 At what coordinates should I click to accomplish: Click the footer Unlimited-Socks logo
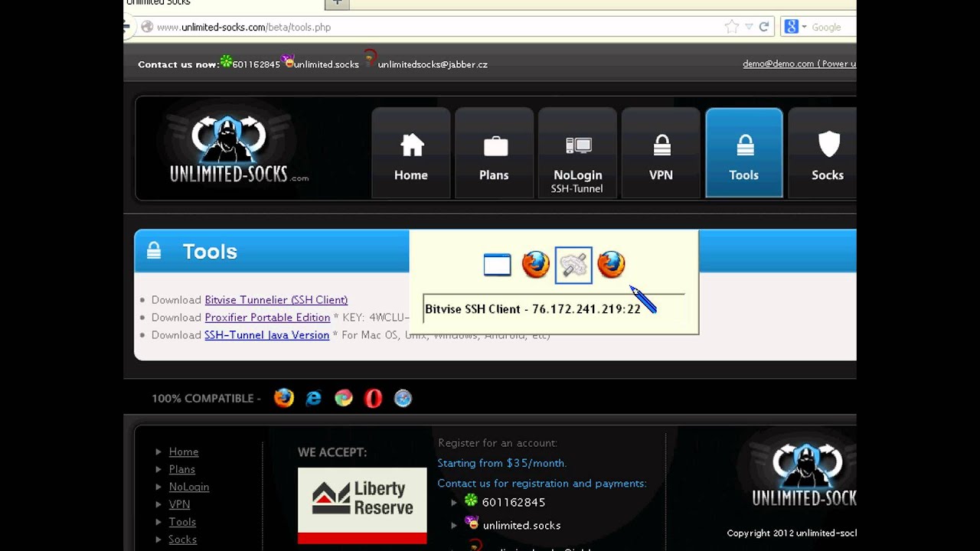tap(804, 474)
